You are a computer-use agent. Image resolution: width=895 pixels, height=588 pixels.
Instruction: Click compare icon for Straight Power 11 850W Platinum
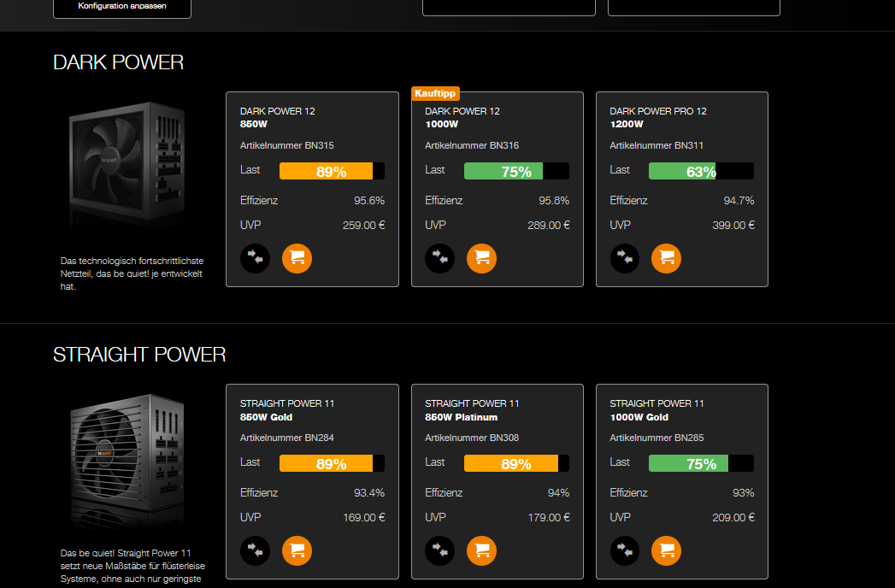pyautogui.click(x=439, y=551)
